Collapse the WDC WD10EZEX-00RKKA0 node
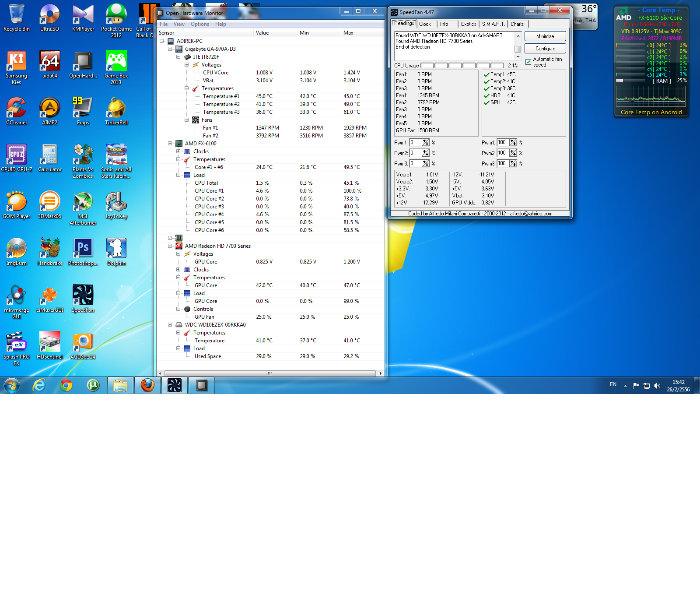 coord(170,325)
